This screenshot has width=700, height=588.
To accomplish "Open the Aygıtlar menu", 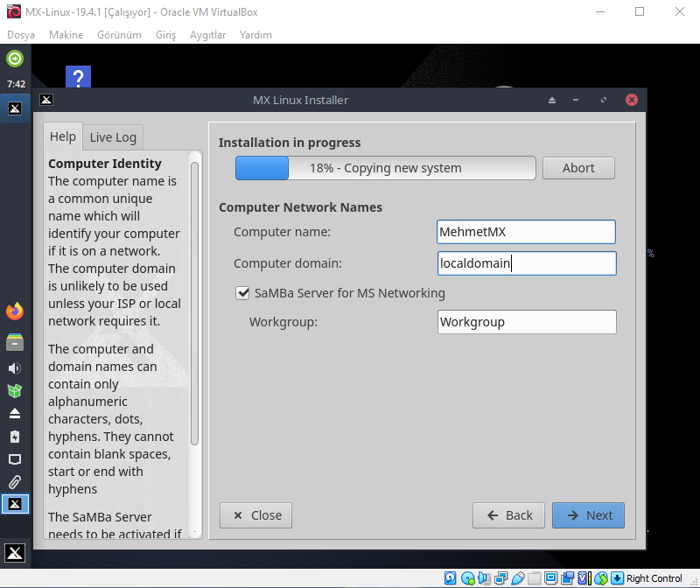I will 207,35.
